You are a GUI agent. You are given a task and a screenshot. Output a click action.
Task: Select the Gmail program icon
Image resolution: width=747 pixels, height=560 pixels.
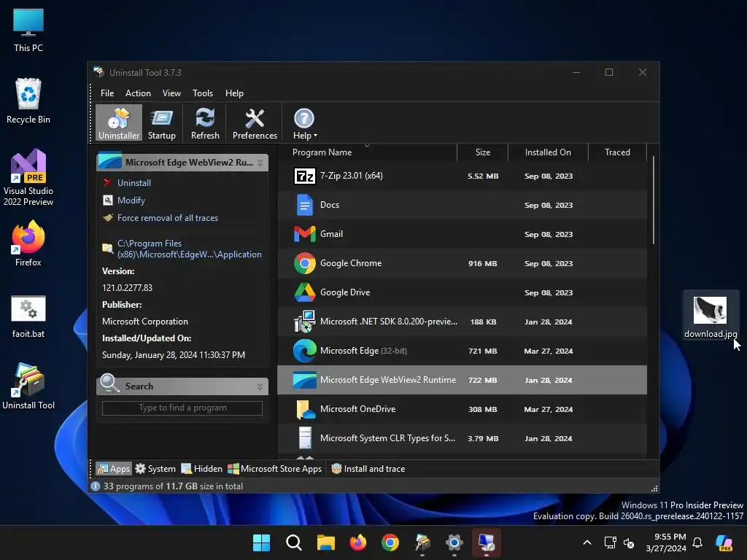point(305,234)
